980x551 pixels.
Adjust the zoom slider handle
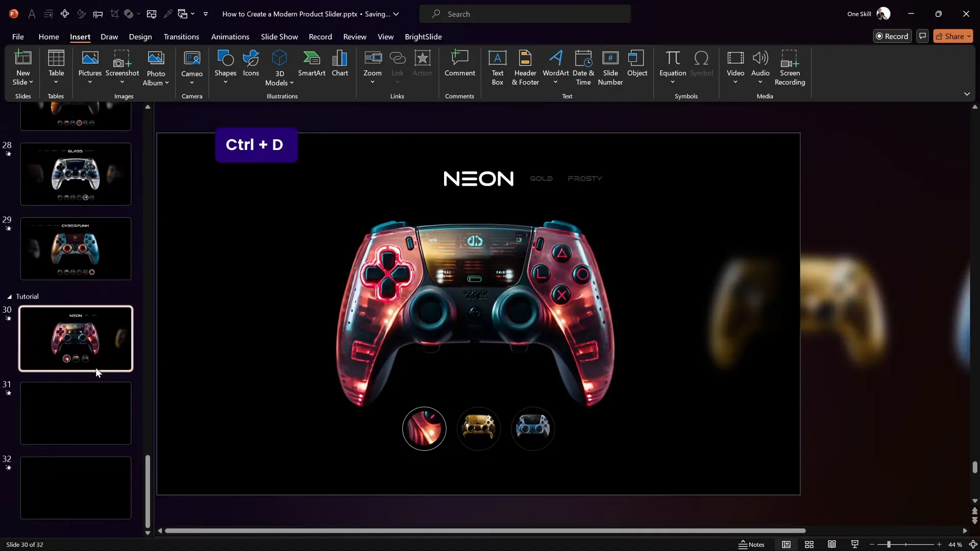[x=889, y=544]
